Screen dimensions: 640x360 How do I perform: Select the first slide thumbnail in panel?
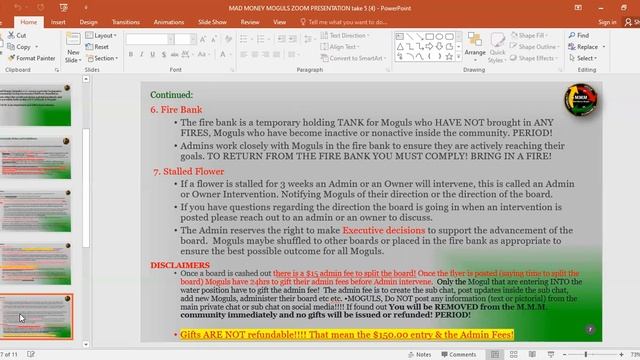(36, 106)
